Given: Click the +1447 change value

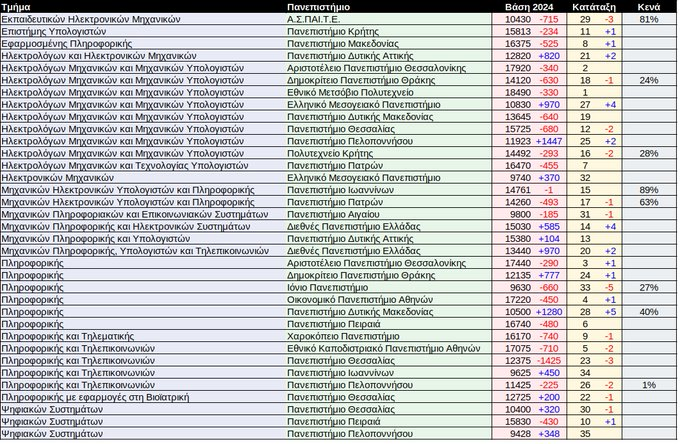Looking at the screenshot, I should point(549,141).
